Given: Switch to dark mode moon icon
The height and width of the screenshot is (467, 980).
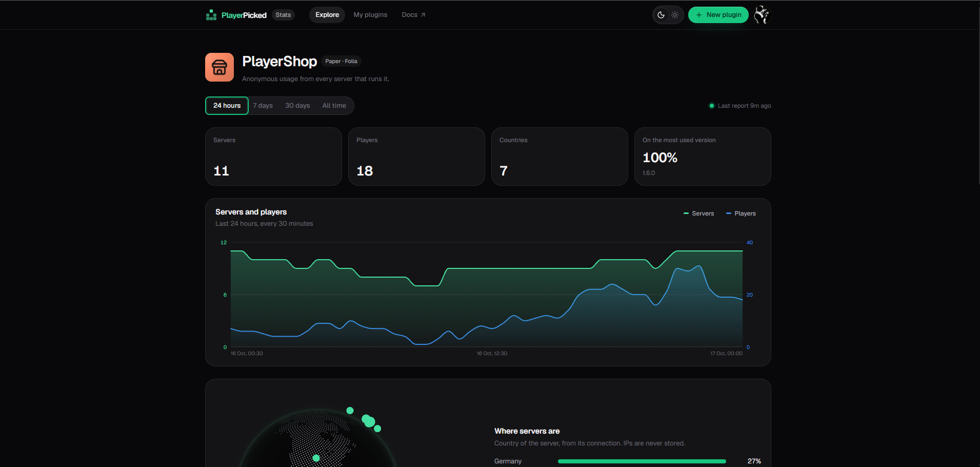Looking at the screenshot, I should point(661,15).
